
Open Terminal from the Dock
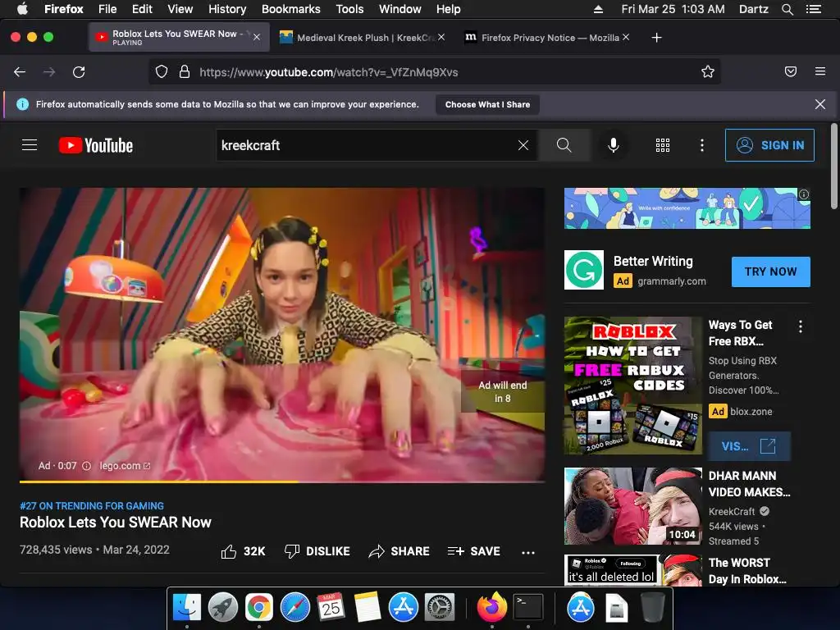tap(528, 608)
